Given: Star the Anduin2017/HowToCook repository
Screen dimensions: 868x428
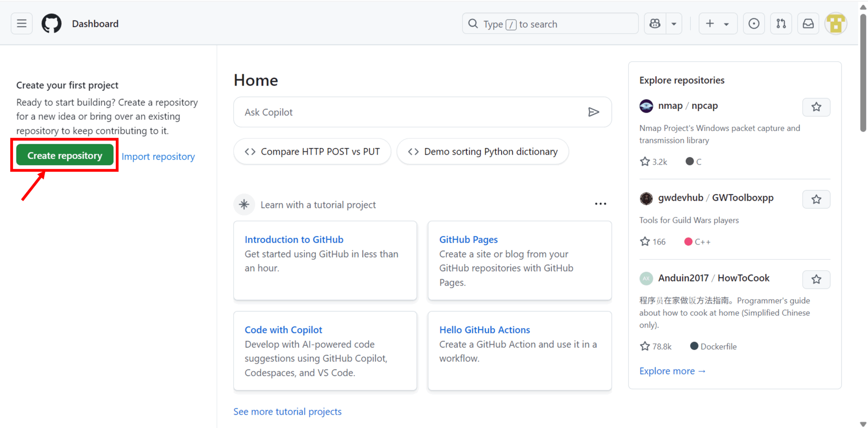Looking at the screenshot, I should (817, 279).
